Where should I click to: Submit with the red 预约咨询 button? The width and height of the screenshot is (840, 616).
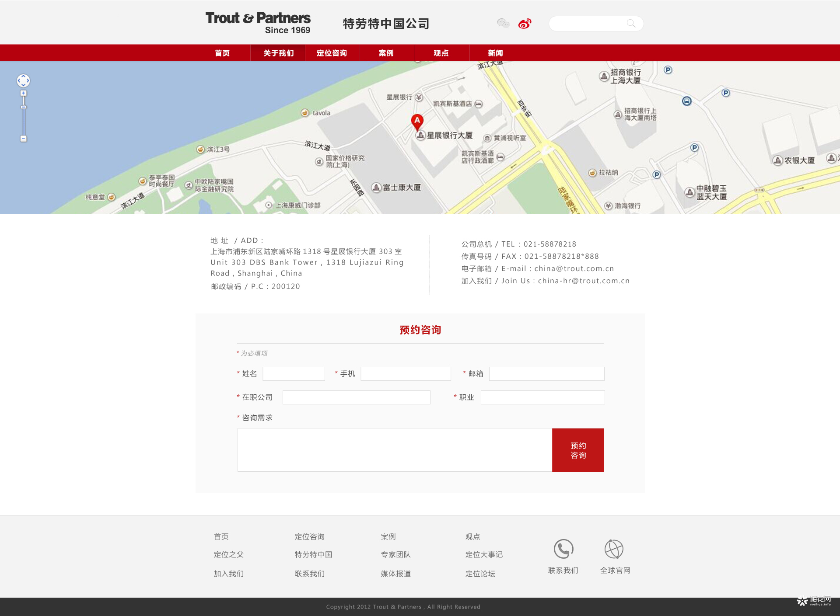[x=578, y=450]
